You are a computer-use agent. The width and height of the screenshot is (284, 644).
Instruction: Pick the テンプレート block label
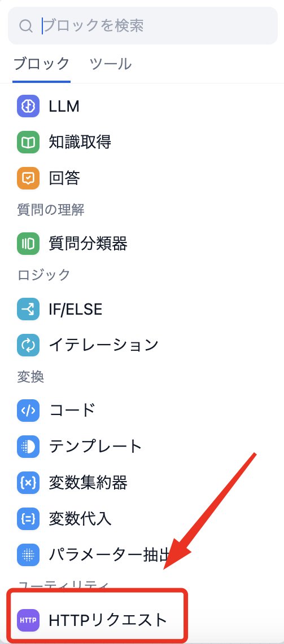tap(95, 446)
